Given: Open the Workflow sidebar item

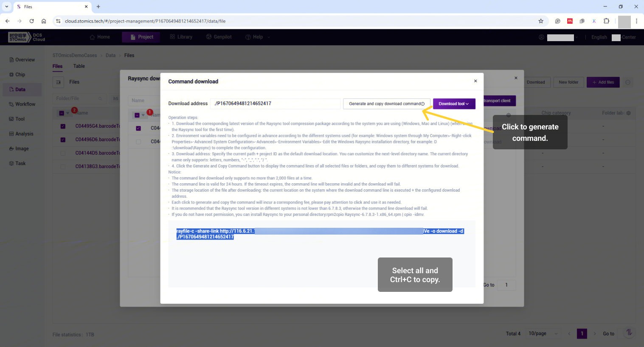Looking at the screenshot, I should (x=22, y=104).
